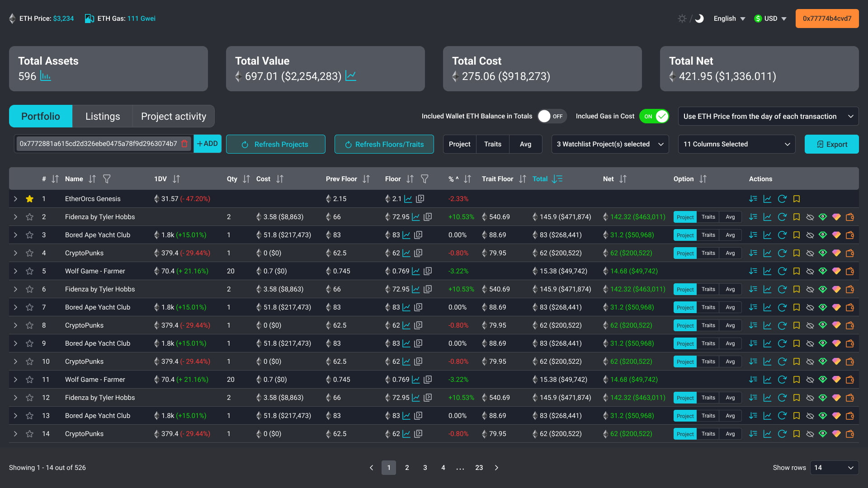The width and height of the screenshot is (868, 488).
Task: Open the 11 Columns Selected dropdown
Action: 736,144
